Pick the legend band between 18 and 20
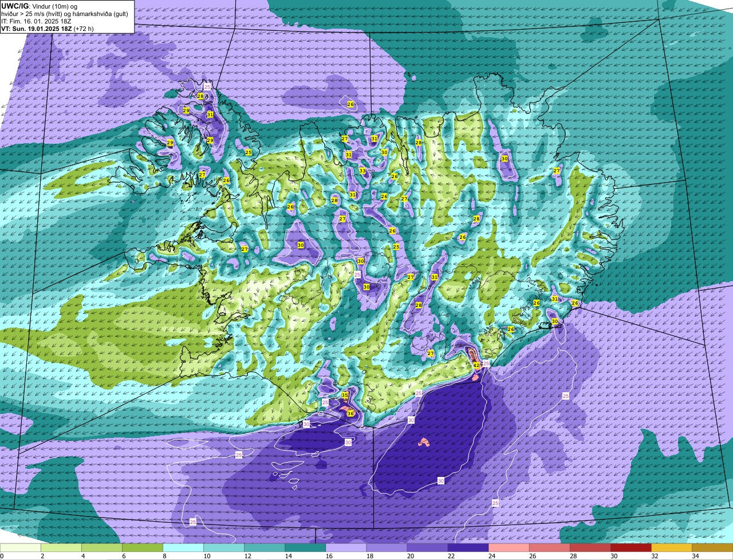 387,548
